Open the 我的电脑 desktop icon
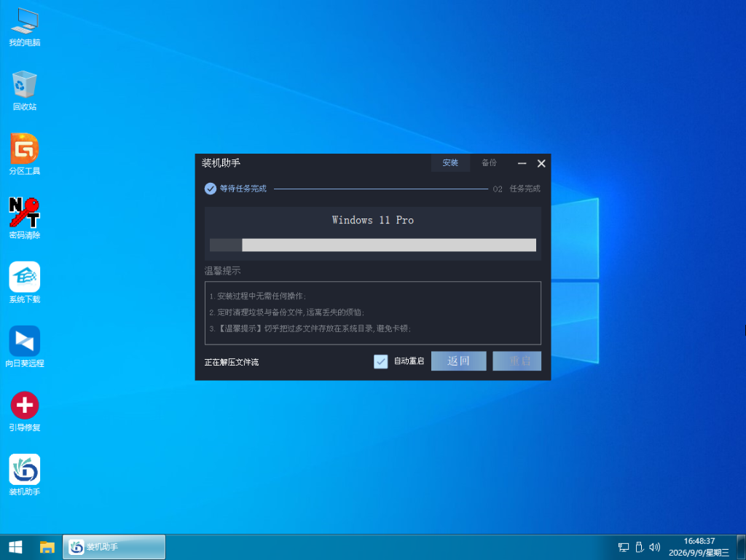The width and height of the screenshot is (746, 560). tap(25, 28)
